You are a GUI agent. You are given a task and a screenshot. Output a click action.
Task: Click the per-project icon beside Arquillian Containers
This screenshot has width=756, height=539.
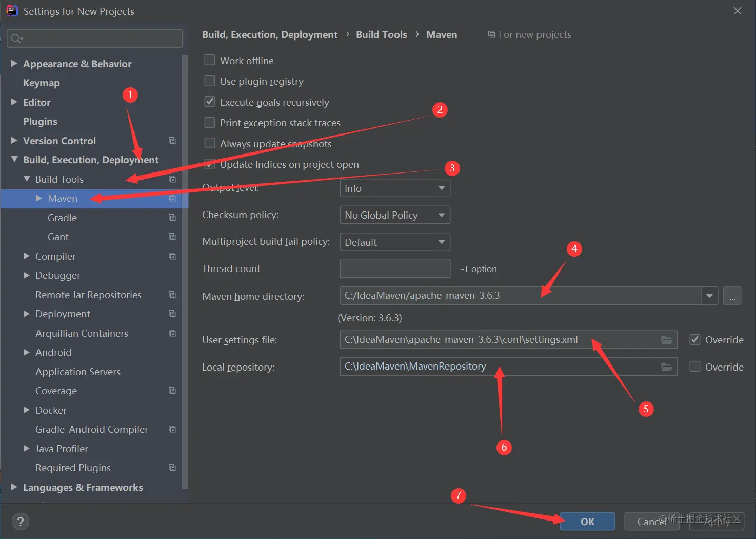tap(172, 333)
